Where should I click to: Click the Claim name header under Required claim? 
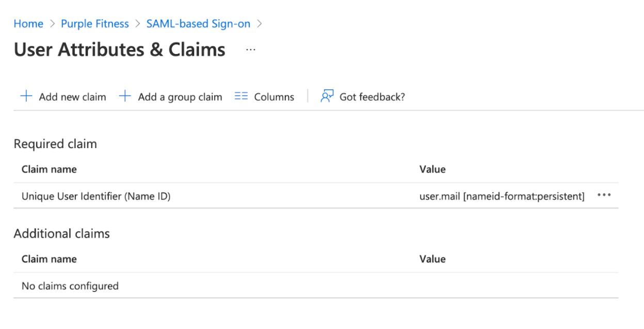[x=49, y=169]
